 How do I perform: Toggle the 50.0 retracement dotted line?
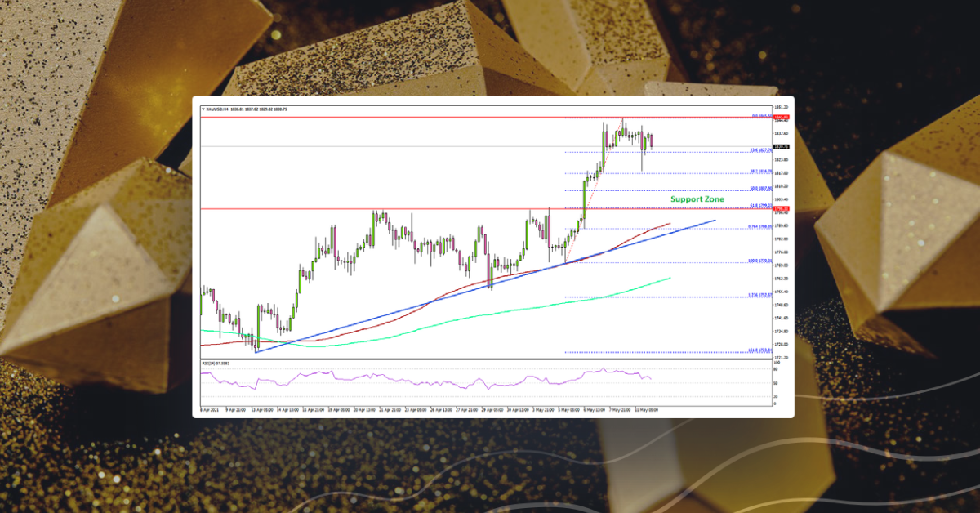653,187
